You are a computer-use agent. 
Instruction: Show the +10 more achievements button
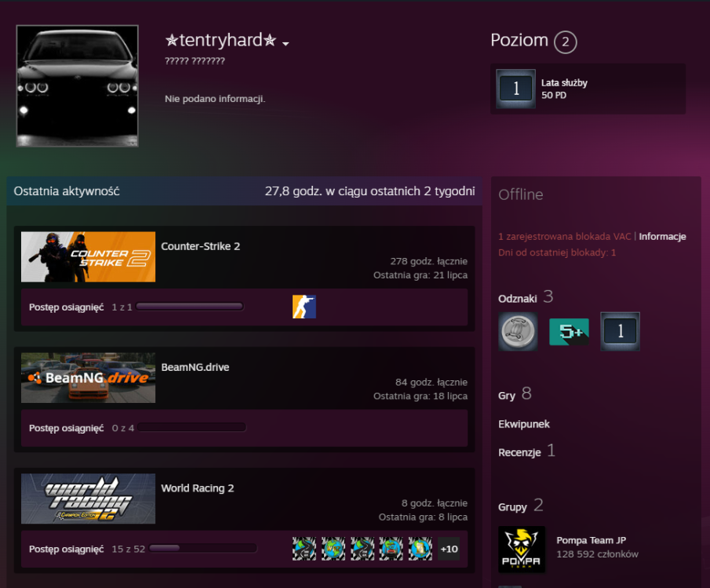(449, 549)
